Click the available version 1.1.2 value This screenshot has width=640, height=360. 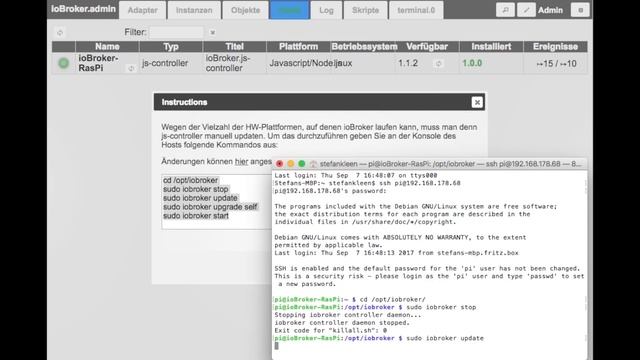408,63
